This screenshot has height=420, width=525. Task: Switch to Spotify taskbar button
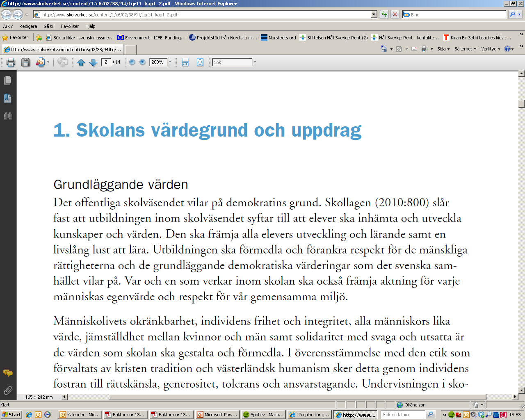262,415
